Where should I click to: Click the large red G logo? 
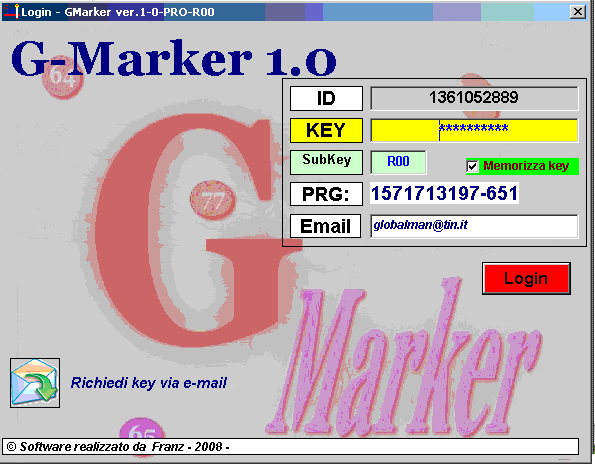(x=190, y=232)
